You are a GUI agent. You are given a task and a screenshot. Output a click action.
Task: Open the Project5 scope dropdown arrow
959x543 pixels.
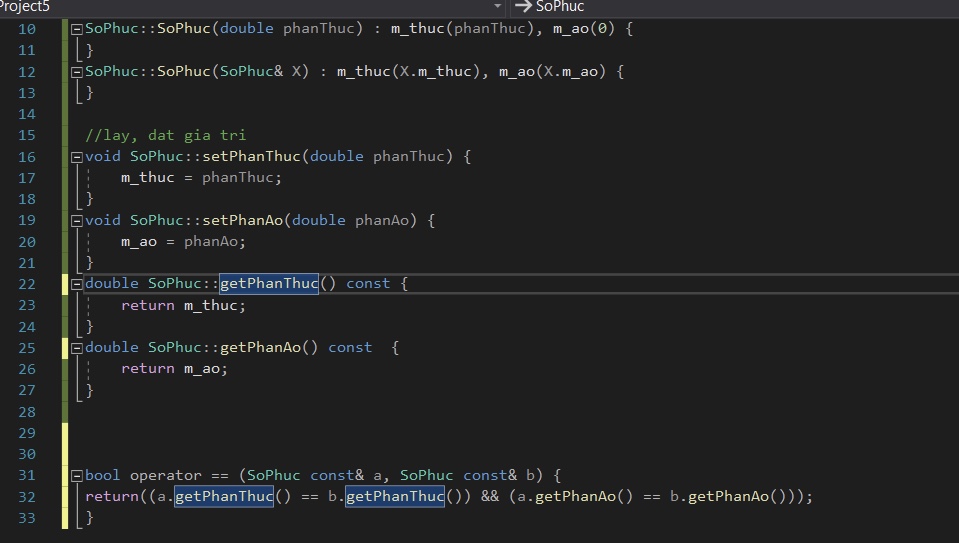click(498, 7)
